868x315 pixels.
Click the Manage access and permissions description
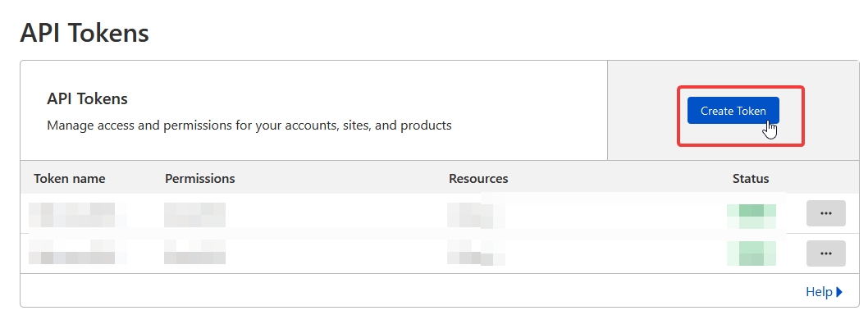(249, 126)
